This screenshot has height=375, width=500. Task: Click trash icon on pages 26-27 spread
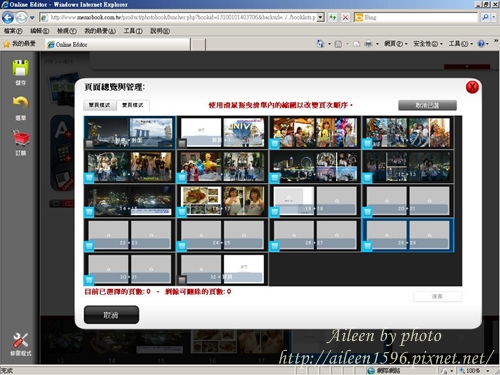tap(274, 246)
